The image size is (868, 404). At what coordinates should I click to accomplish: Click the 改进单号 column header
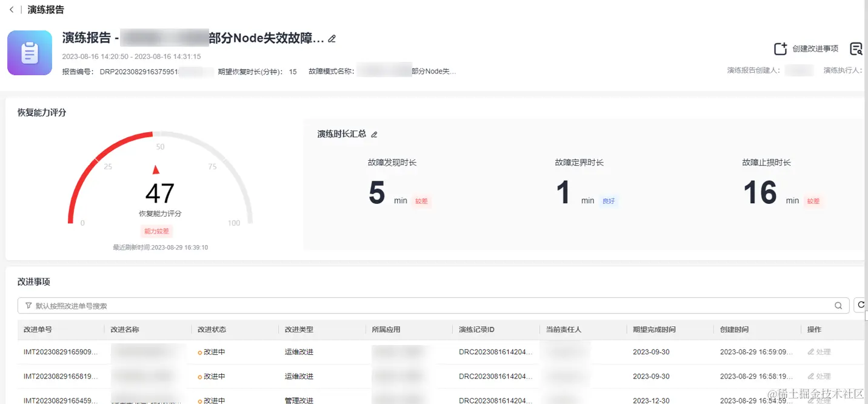coord(38,329)
